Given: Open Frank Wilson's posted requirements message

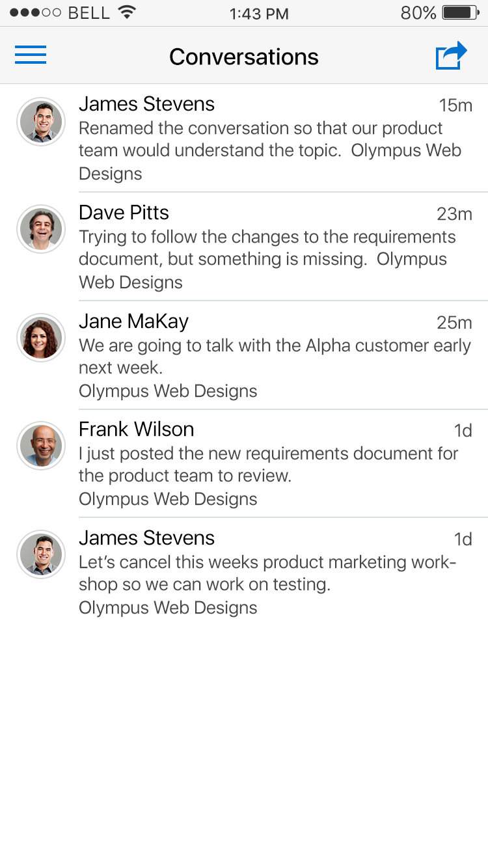Looking at the screenshot, I should click(x=268, y=465).
